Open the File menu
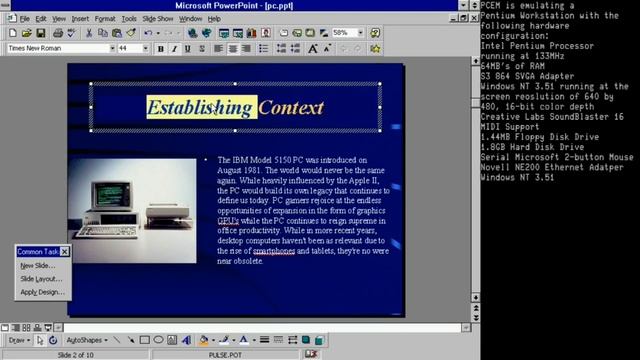Viewport: 640px width, 360px height. [24, 19]
